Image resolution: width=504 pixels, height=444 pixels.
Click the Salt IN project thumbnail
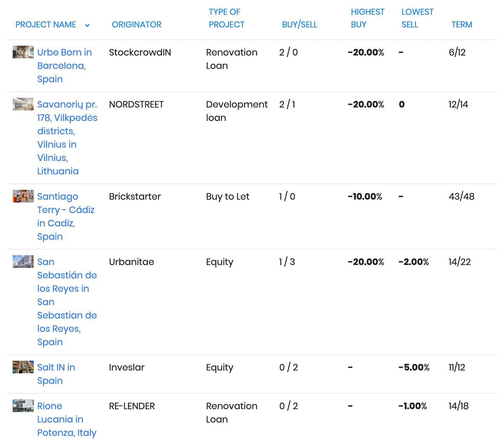pyautogui.click(x=23, y=367)
